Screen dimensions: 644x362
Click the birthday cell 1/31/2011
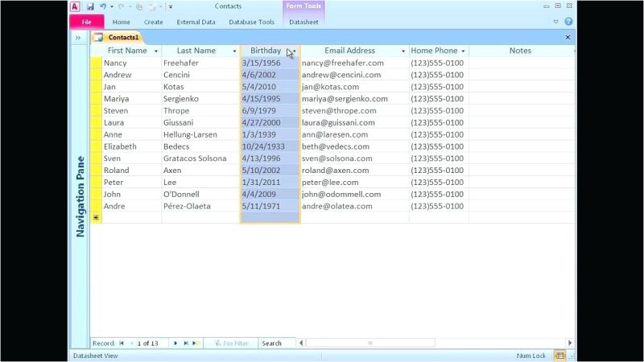(270, 182)
